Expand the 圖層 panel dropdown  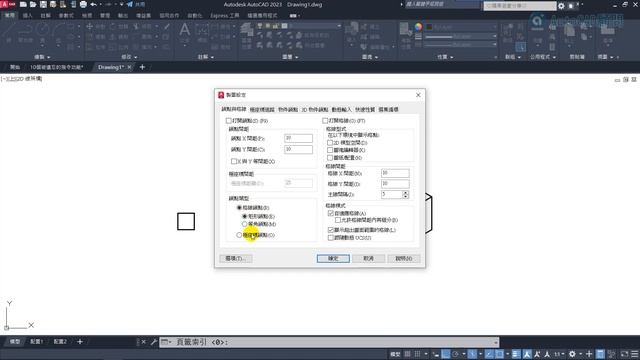coord(290,57)
